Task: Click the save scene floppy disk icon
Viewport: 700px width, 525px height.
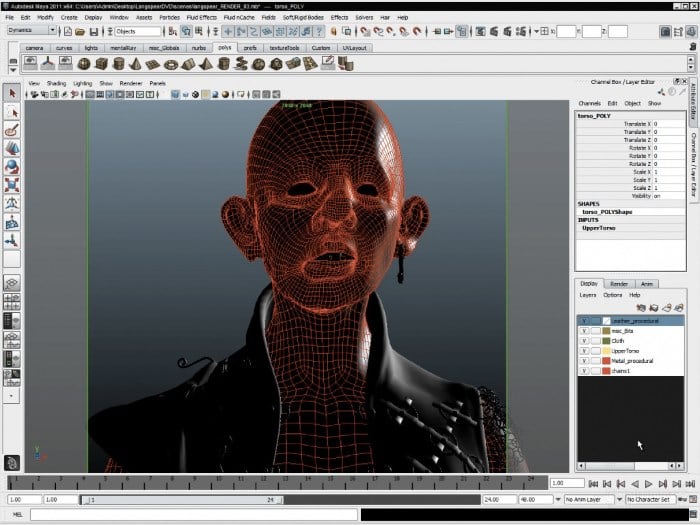Action: tap(93, 32)
